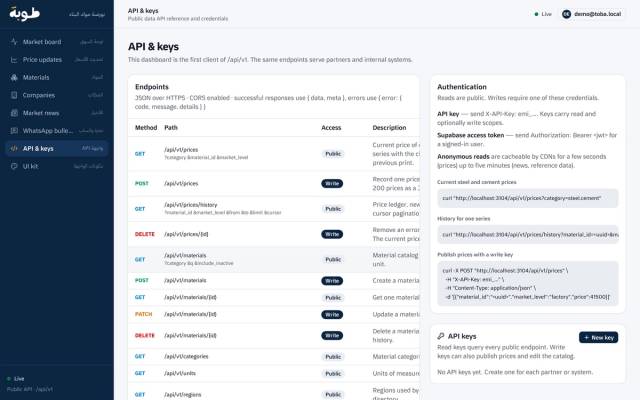
Task: Select the history for one series code block
Action: (x=528, y=234)
